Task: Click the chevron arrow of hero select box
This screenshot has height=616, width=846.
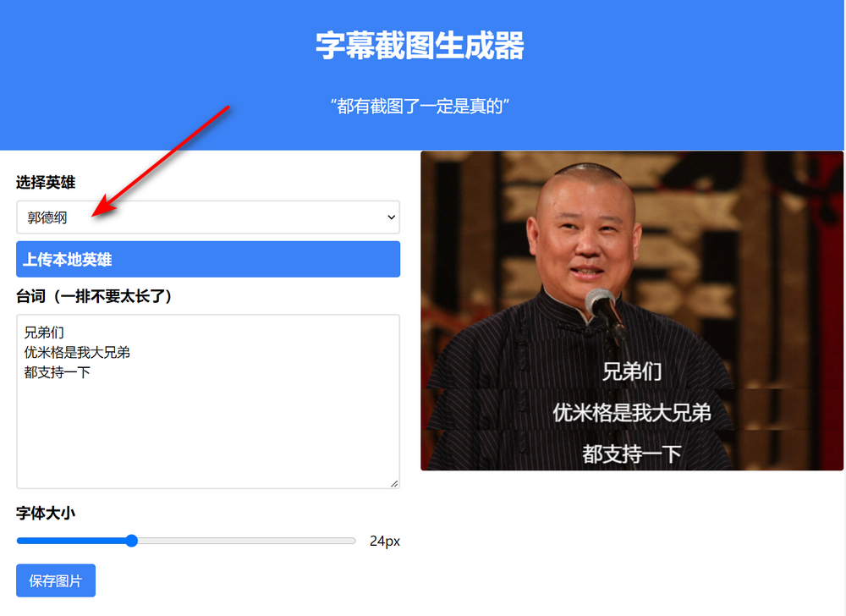Action: coord(391,217)
